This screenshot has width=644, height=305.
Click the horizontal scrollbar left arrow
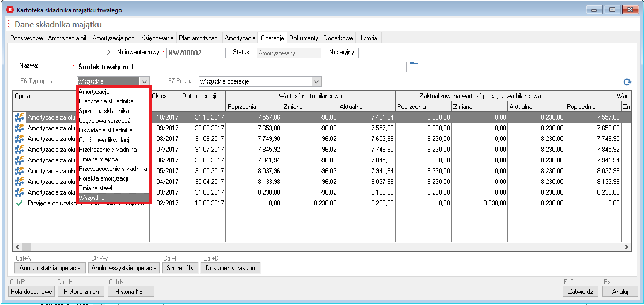coord(17,247)
